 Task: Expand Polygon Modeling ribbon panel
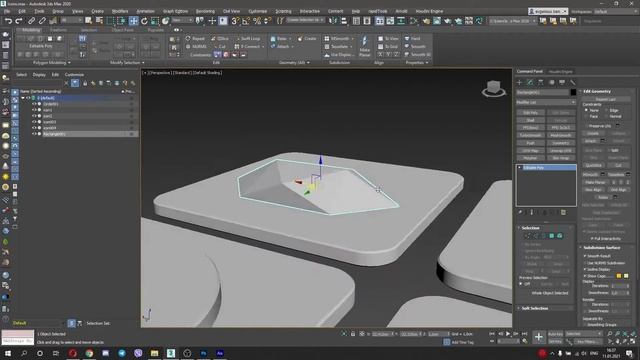pyautogui.click(x=51, y=63)
